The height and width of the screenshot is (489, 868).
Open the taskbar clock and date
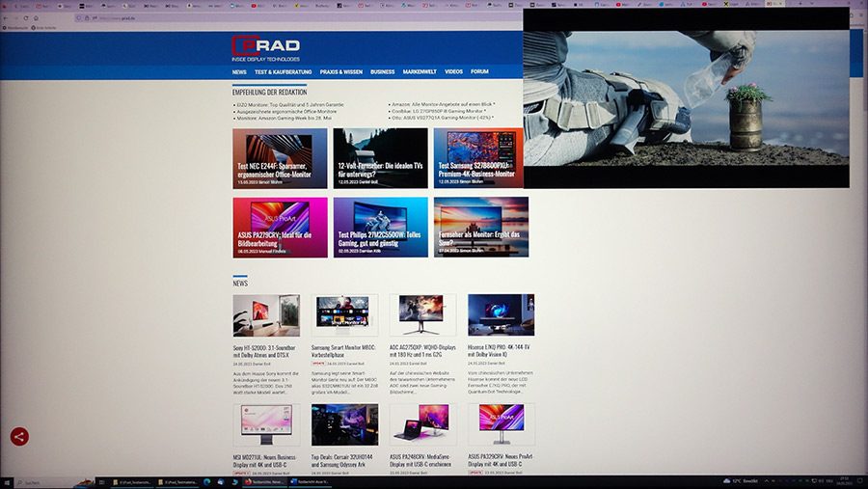click(844, 482)
